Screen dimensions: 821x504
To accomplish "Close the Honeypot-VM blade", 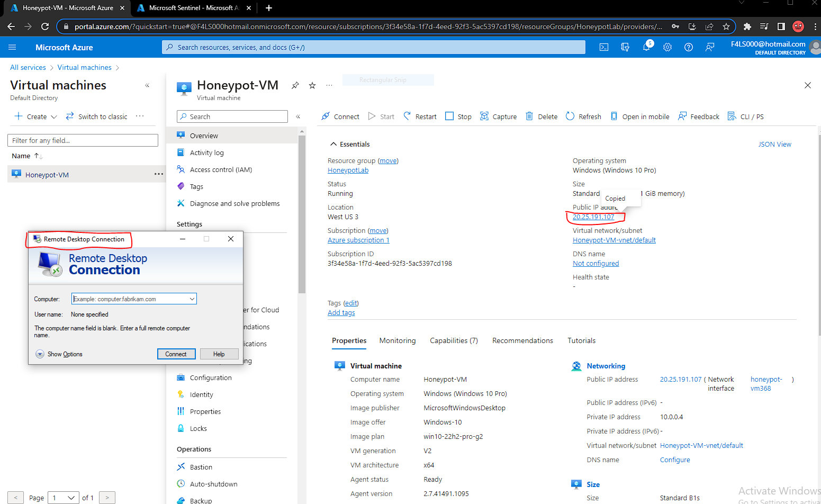I will (x=808, y=85).
